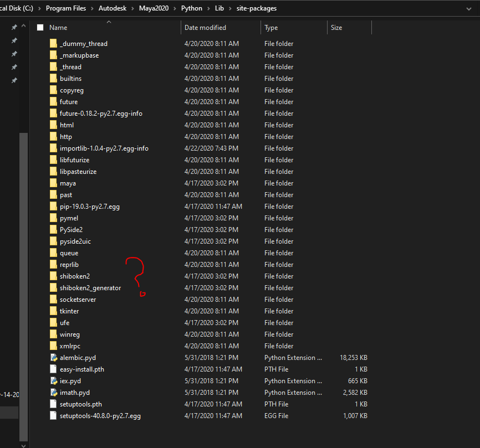Click the navigation pane vertical scrollbar

23,277
